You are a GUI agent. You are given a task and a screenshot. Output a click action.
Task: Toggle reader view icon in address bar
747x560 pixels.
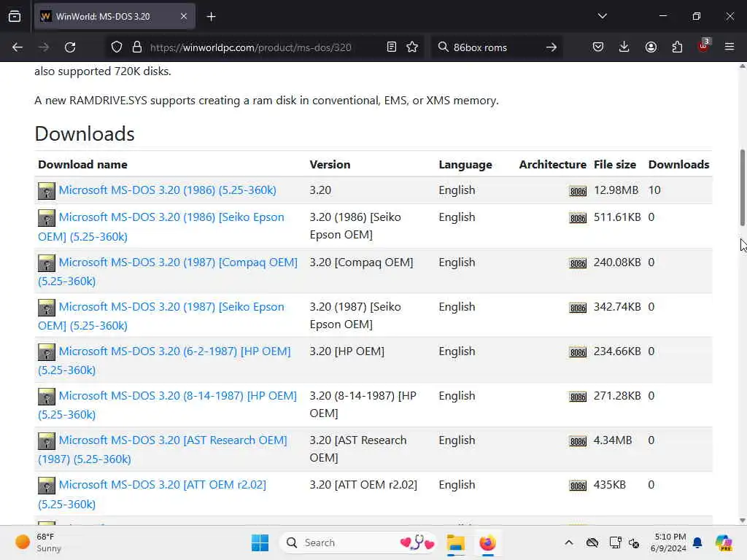(392, 47)
